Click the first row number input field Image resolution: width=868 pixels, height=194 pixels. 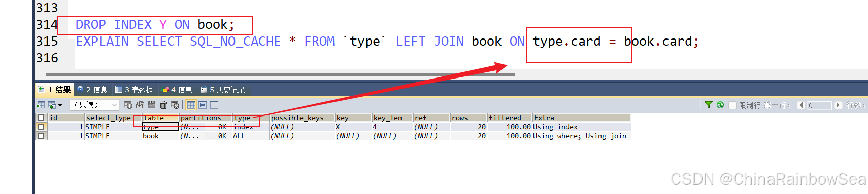point(819,105)
